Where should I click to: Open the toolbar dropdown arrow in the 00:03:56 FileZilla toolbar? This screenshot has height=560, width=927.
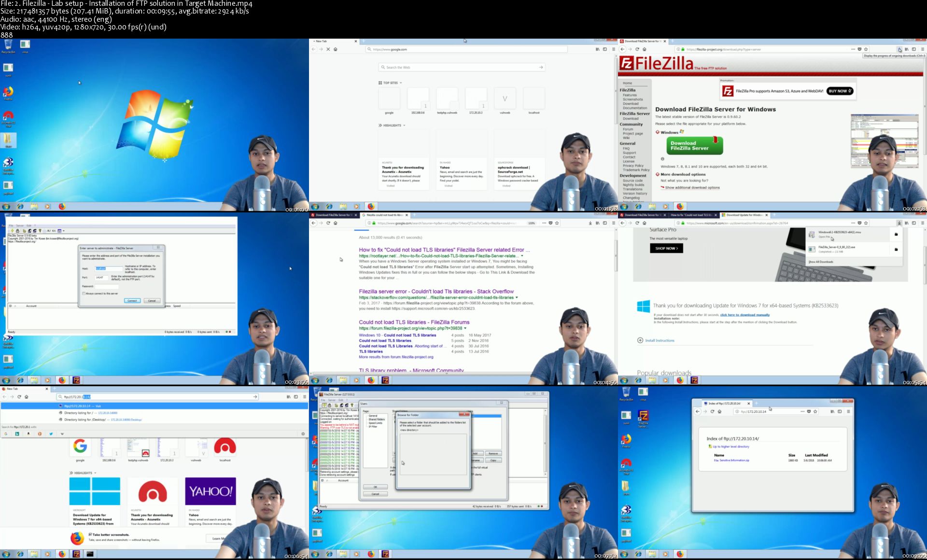[x=64, y=231]
